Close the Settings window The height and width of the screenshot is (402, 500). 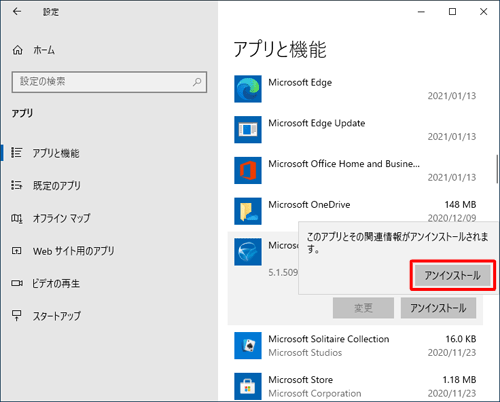[x=483, y=12]
